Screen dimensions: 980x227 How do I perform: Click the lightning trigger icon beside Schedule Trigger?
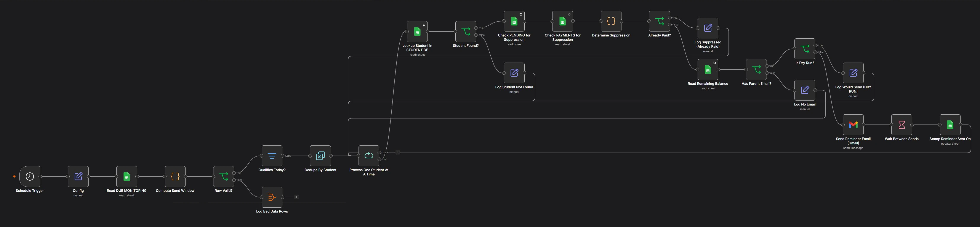pos(14,177)
